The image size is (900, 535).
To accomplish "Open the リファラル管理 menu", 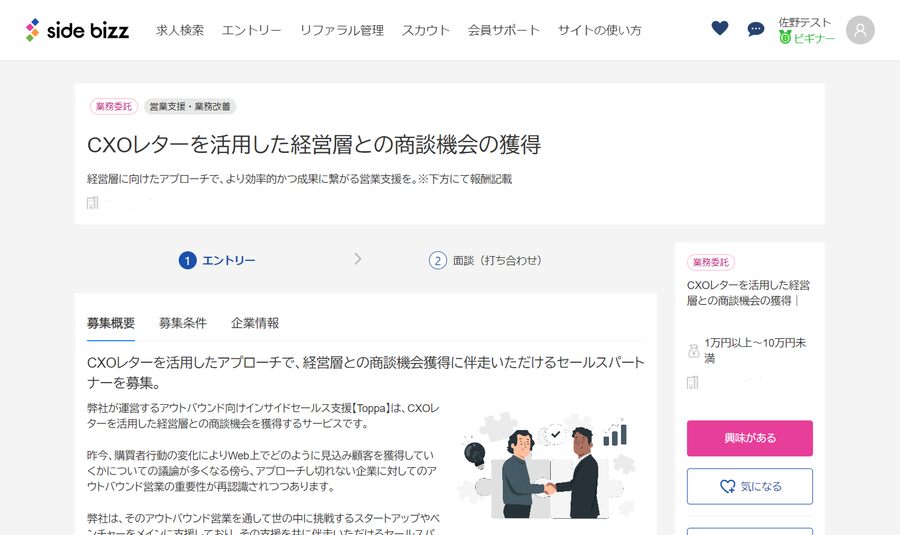I will pos(342,30).
